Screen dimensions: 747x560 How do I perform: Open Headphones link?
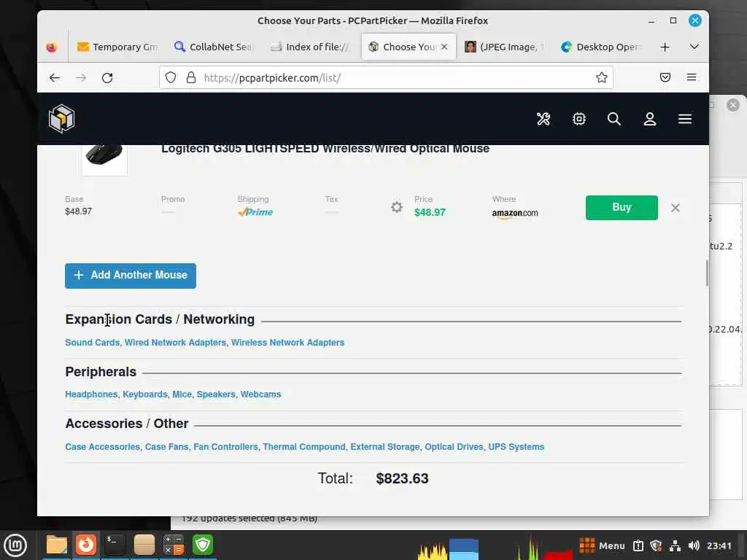(x=91, y=394)
